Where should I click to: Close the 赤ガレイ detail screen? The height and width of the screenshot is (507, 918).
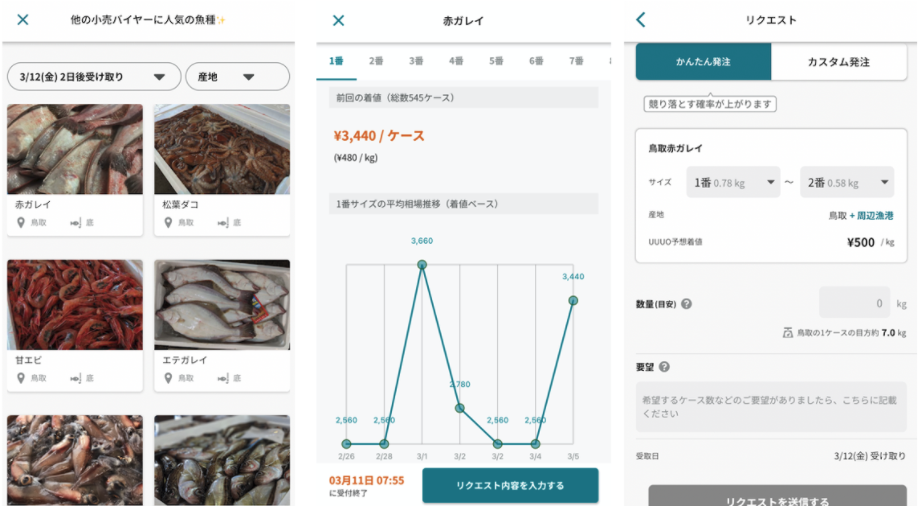pos(338,20)
